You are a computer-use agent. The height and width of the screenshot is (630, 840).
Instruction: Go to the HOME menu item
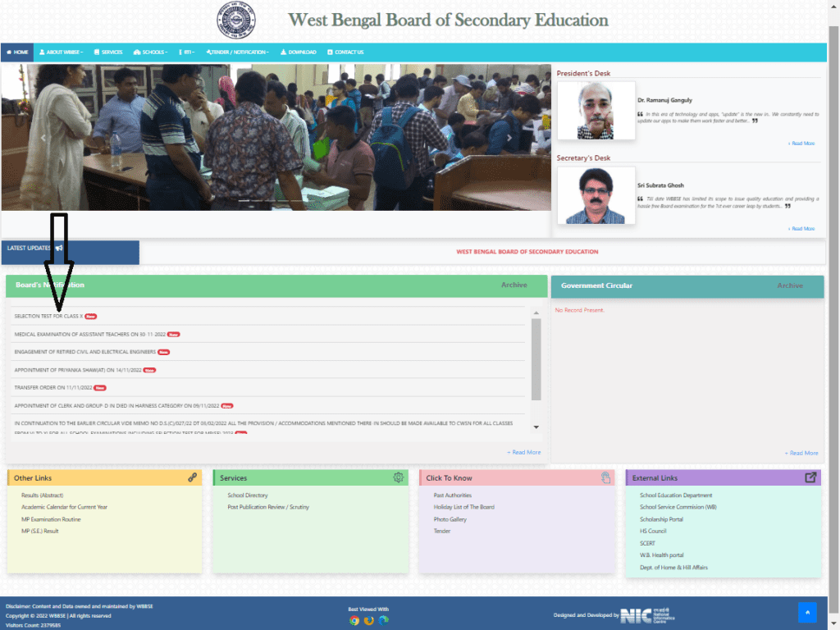coord(17,52)
